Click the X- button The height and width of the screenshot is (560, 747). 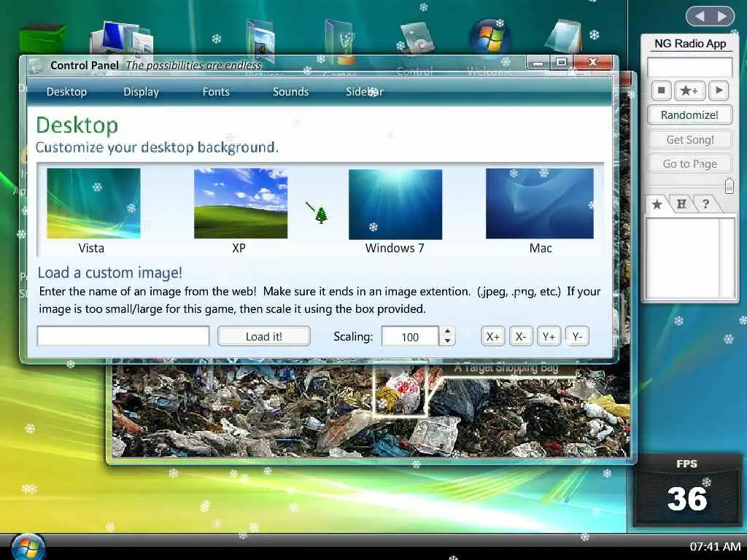(x=521, y=337)
